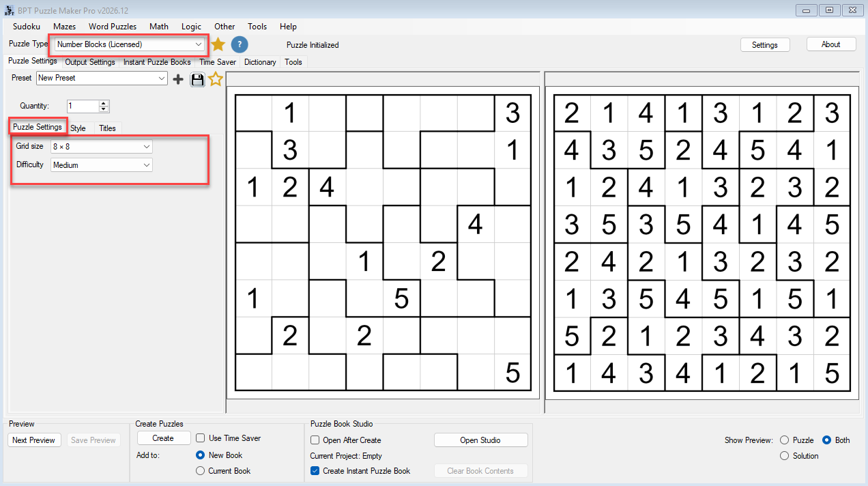Click the Next Preview button
Viewport: 868px width, 486px height.
pyautogui.click(x=33, y=440)
